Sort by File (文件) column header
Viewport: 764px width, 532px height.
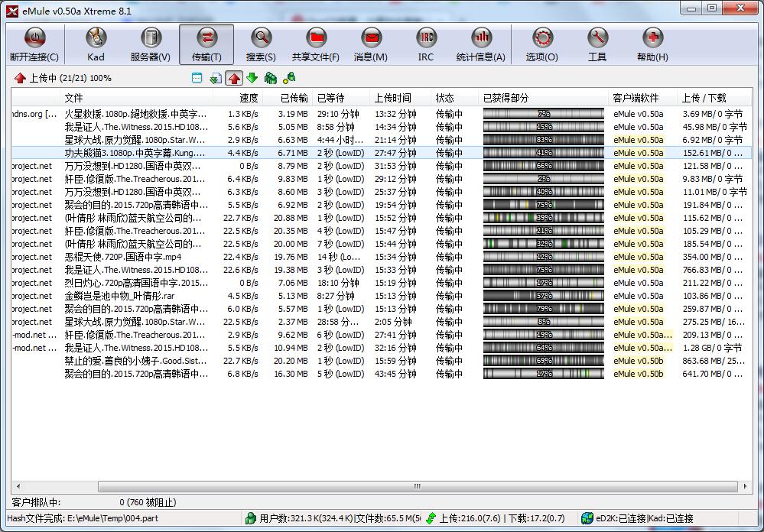136,98
